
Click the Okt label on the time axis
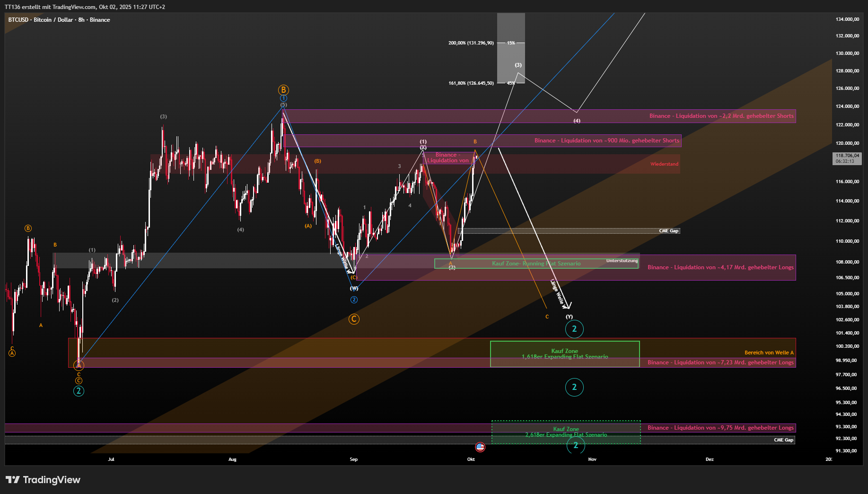471,459
